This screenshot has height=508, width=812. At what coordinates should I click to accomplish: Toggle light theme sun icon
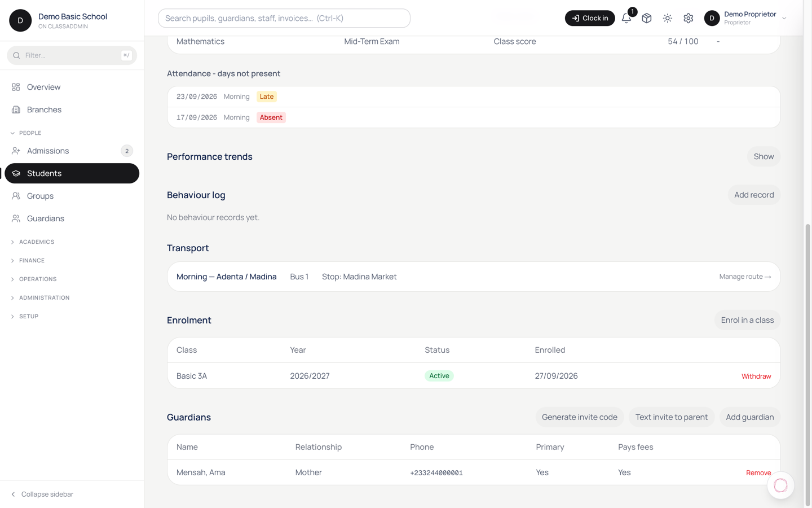pyautogui.click(x=668, y=18)
